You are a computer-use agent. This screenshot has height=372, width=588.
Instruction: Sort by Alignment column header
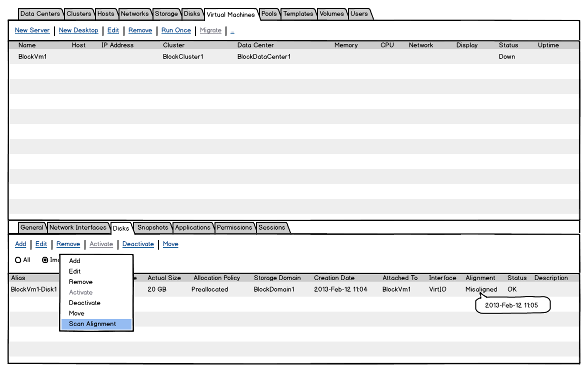tap(480, 278)
